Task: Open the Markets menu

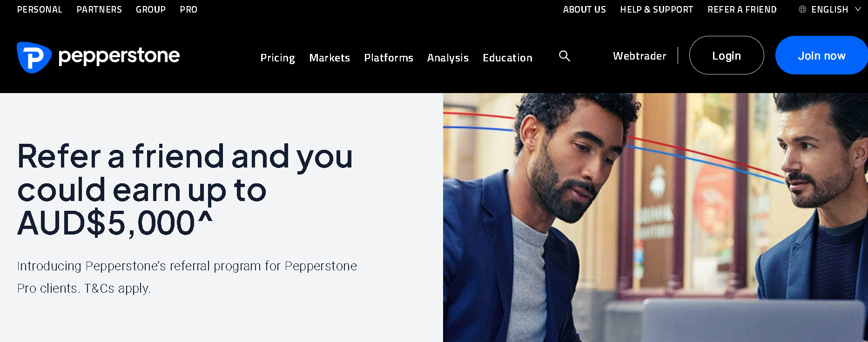Action: pos(330,58)
